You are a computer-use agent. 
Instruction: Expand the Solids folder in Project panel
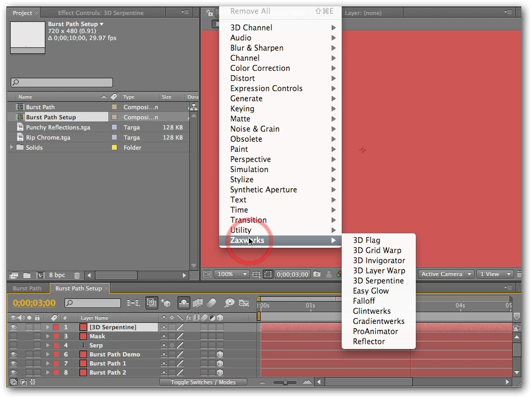(x=12, y=147)
